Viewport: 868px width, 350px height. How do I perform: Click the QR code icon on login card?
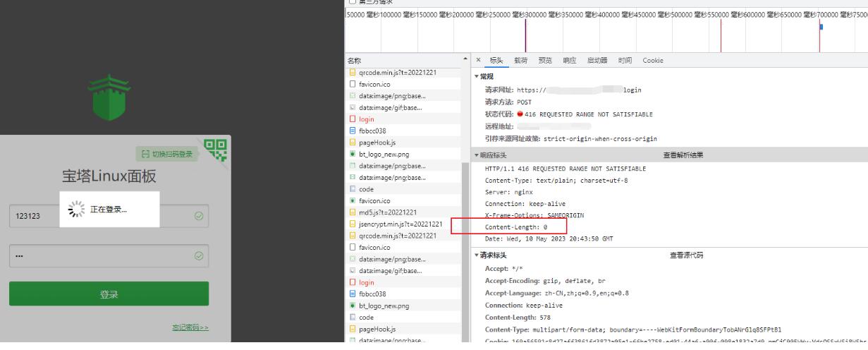[x=216, y=150]
